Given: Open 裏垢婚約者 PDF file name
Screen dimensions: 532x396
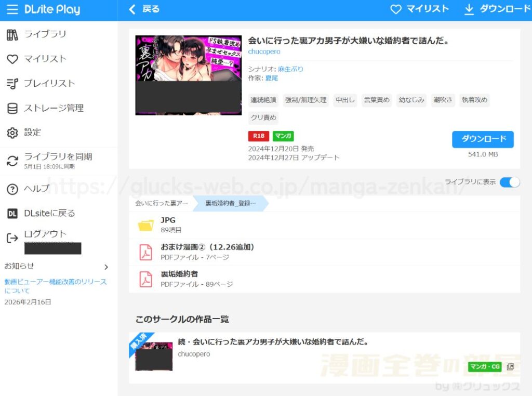Looking at the screenshot, I should 179,274.
